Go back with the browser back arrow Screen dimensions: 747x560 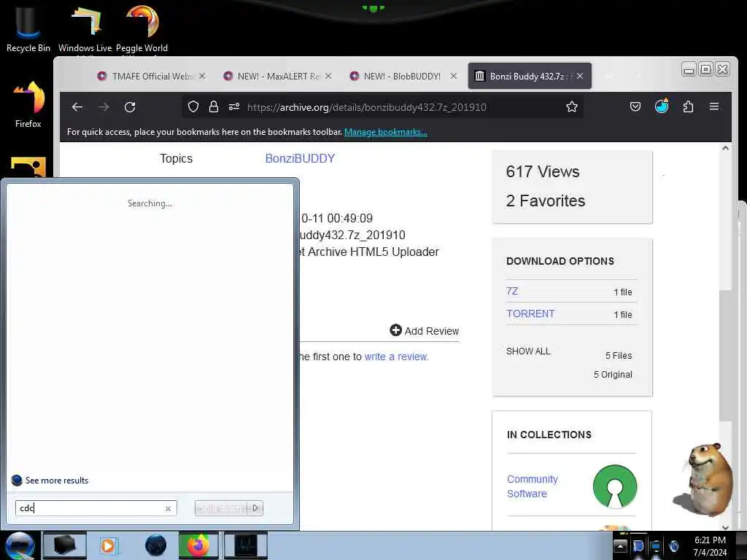tap(77, 107)
